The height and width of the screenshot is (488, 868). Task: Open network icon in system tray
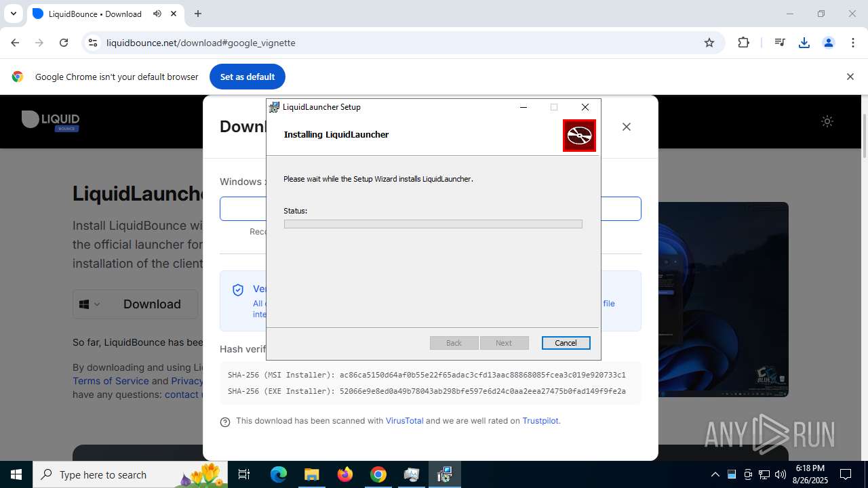tap(764, 474)
